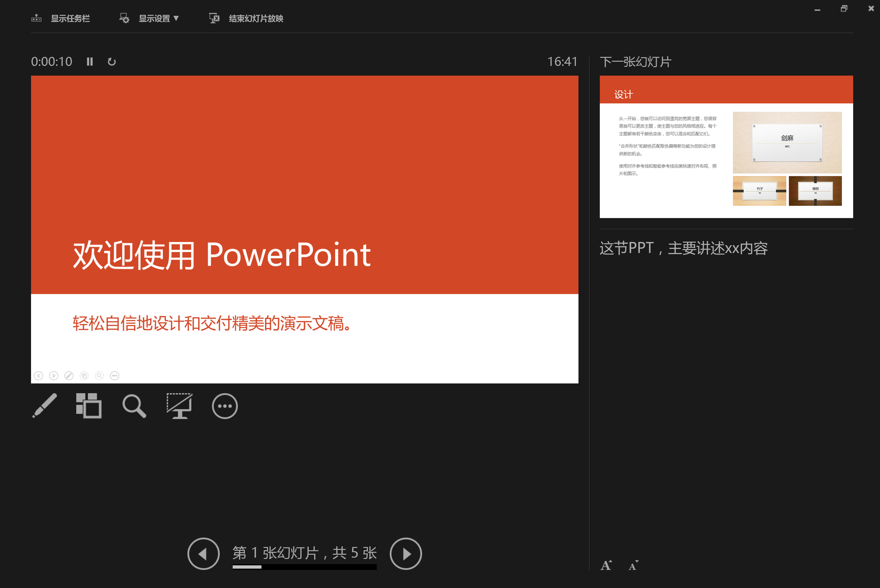Click the 下一张幻灯片 heading
This screenshot has height=588, width=880.
[x=636, y=62]
